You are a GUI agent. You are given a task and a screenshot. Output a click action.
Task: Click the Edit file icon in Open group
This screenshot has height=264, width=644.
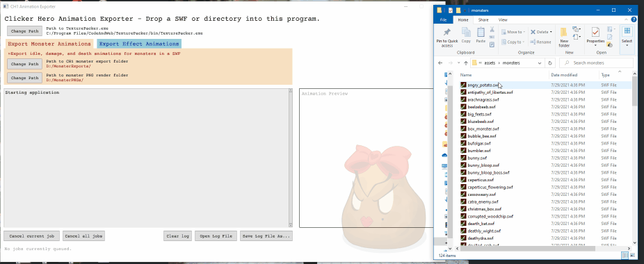(x=609, y=37)
